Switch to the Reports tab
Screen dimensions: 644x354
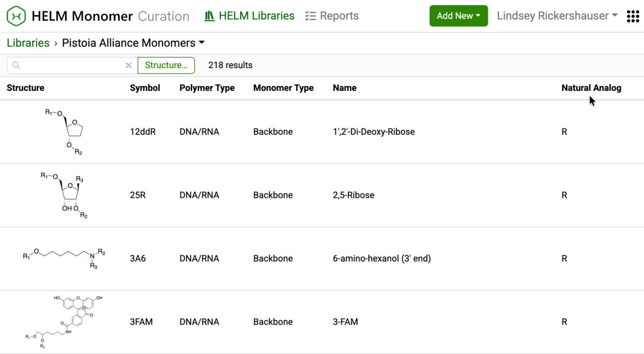click(332, 16)
